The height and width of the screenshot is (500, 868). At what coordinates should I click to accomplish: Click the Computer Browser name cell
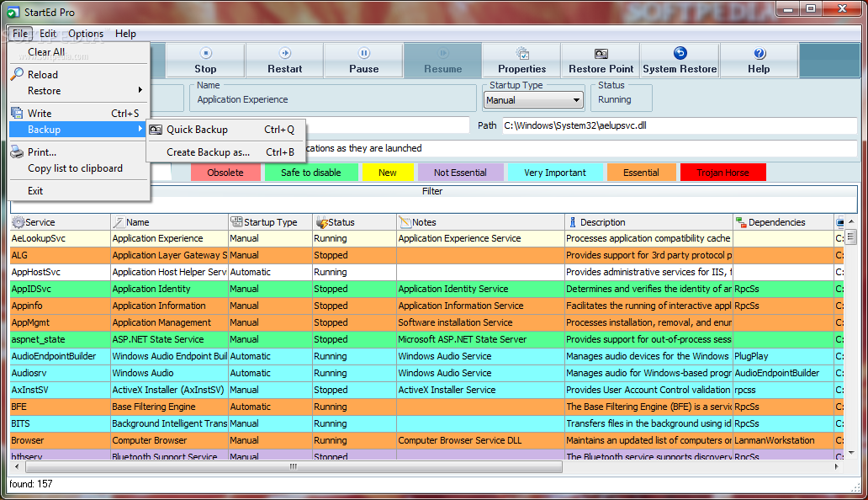tap(169, 441)
